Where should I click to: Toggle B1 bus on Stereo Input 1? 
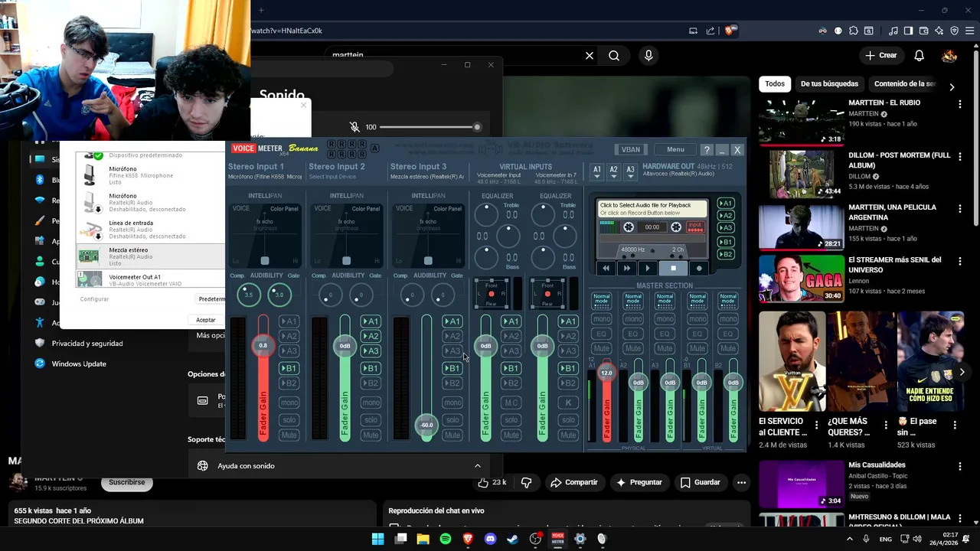[289, 368]
